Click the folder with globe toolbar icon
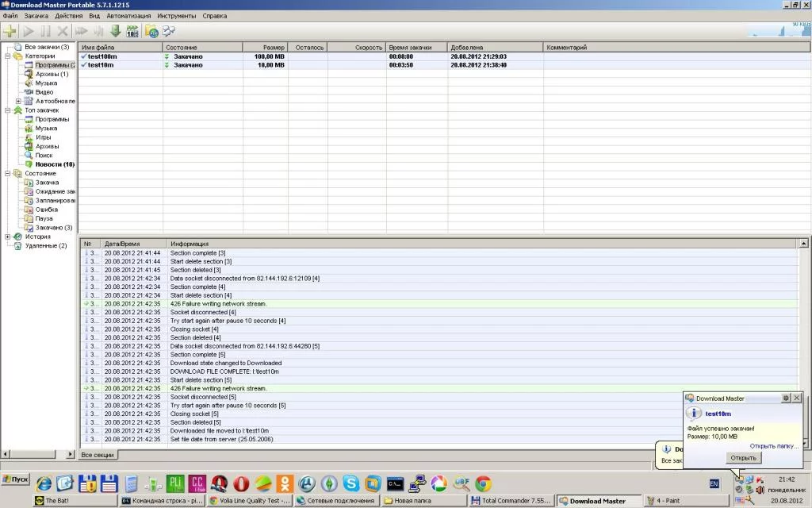The height and width of the screenshot is (508, 812). [x=151, y=32]
